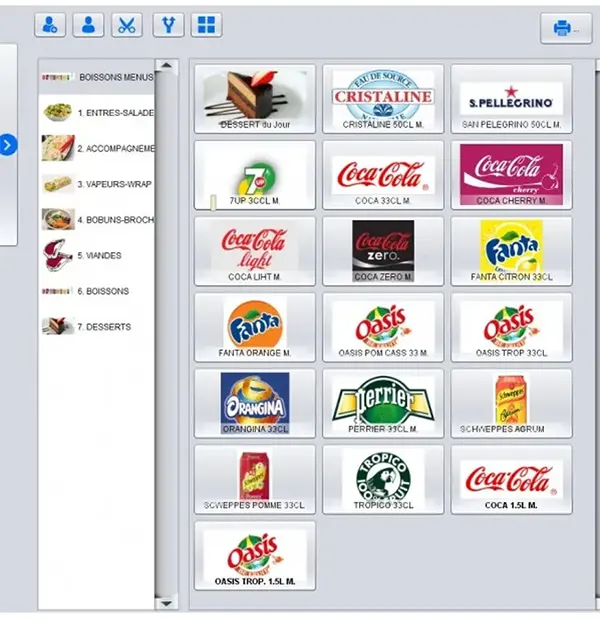The image size is (600, 619).
Task: Select the 5. VIANDES category
Action: [97, 255]
